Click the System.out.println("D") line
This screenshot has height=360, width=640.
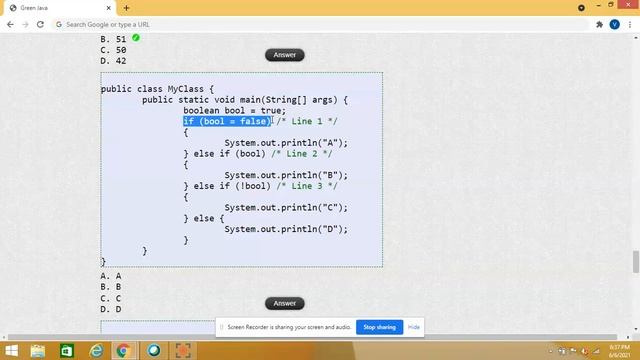pyautogui.click(x=286, y=229)
